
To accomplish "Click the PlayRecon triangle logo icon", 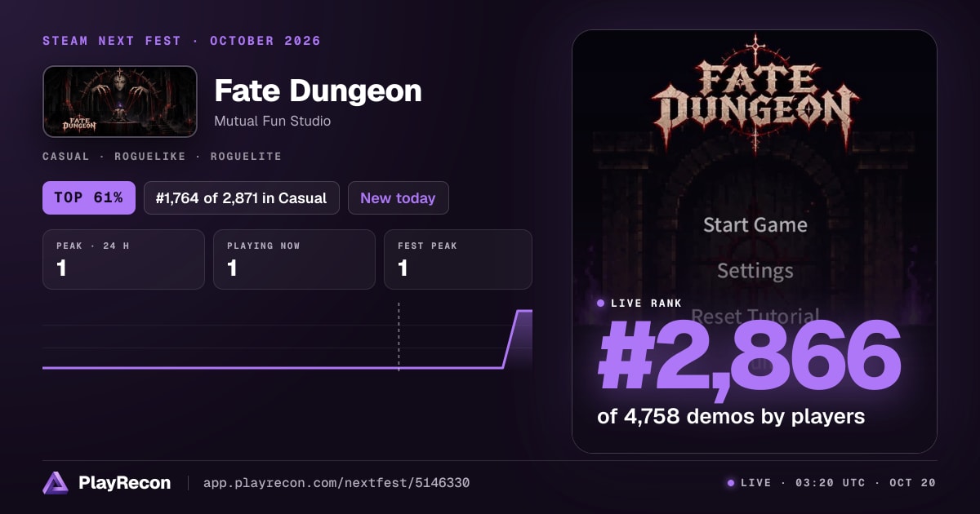I will coord(56,483).
